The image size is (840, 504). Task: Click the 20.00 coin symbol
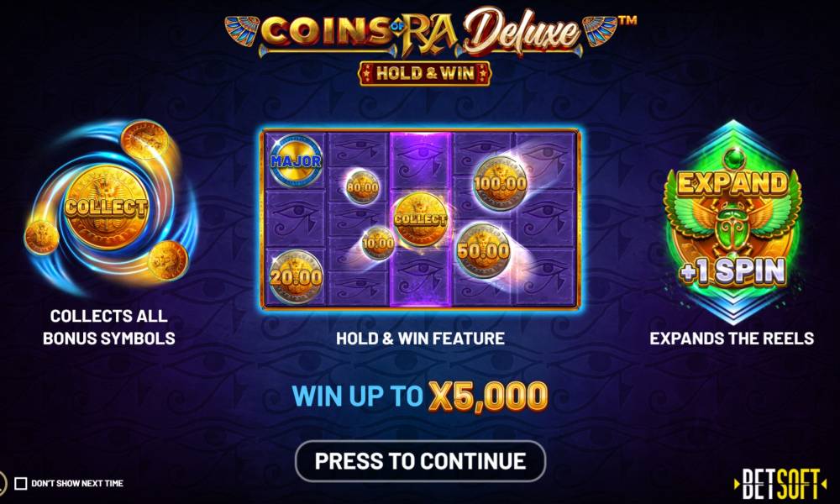(x=297, y=276)
